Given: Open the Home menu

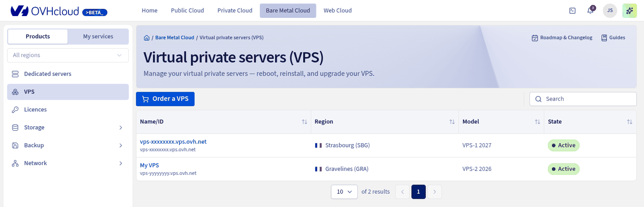Looking at the screenshot, I should click(x=149, y=11).
